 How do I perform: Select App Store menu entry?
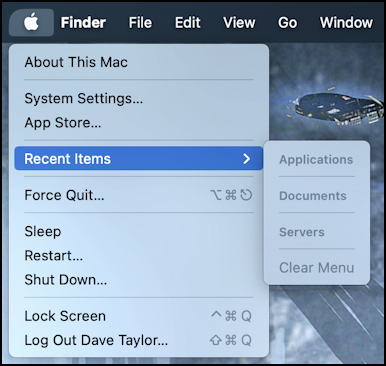pos(139,123)
